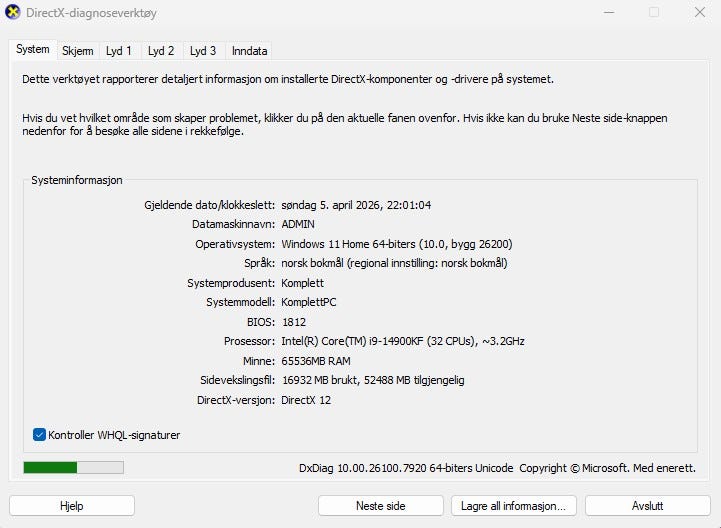Click the Systemmodell value KomplettPC
Viewport: 721px width, 528px height.
coord(309,302)
